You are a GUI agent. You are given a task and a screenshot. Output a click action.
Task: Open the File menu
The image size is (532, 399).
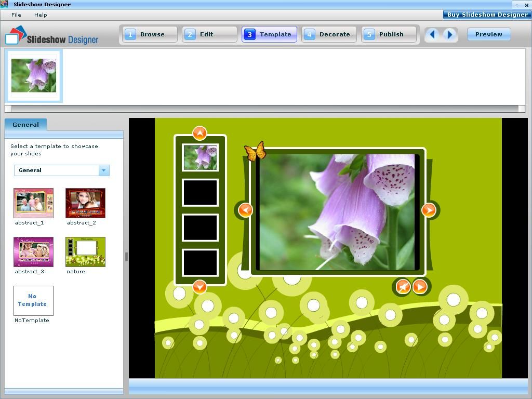click(16, 15)
